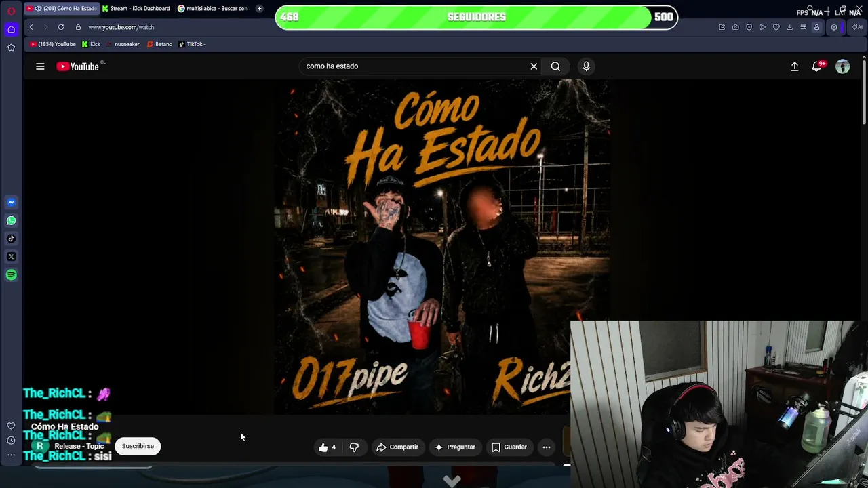Like the video

(328, 447)
